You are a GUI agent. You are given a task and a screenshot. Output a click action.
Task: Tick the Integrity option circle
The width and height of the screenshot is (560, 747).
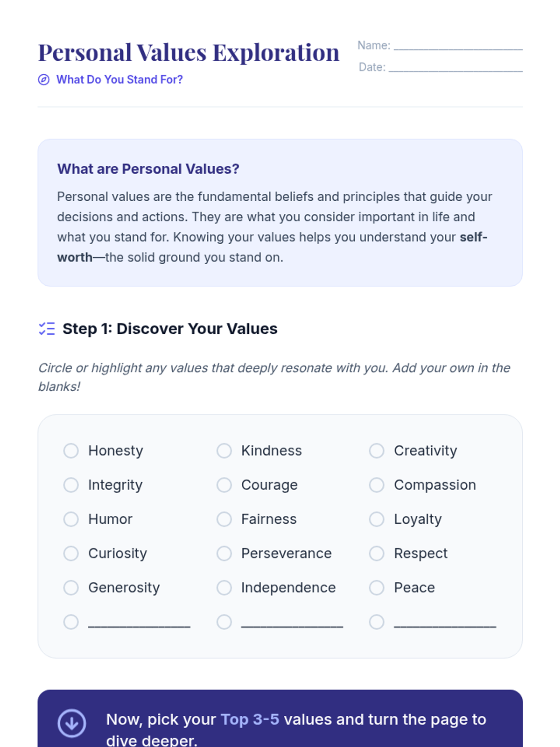tap(71, 485)
